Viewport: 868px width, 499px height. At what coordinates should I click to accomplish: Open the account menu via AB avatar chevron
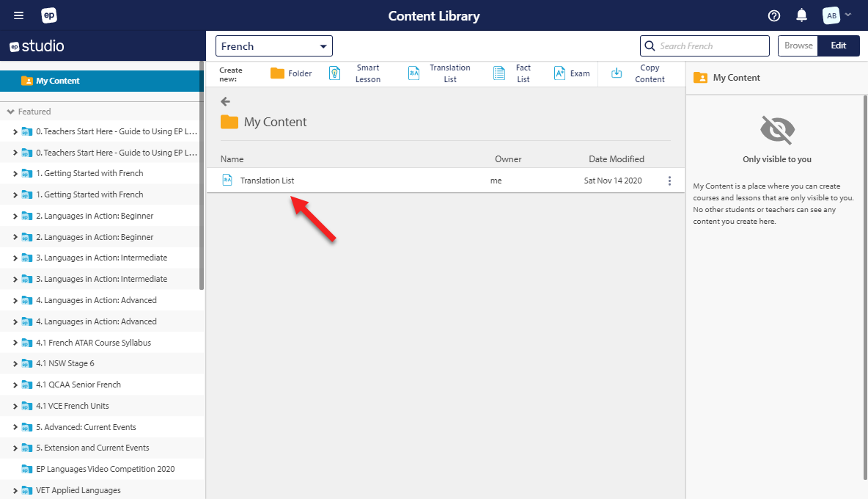(847, 15)
